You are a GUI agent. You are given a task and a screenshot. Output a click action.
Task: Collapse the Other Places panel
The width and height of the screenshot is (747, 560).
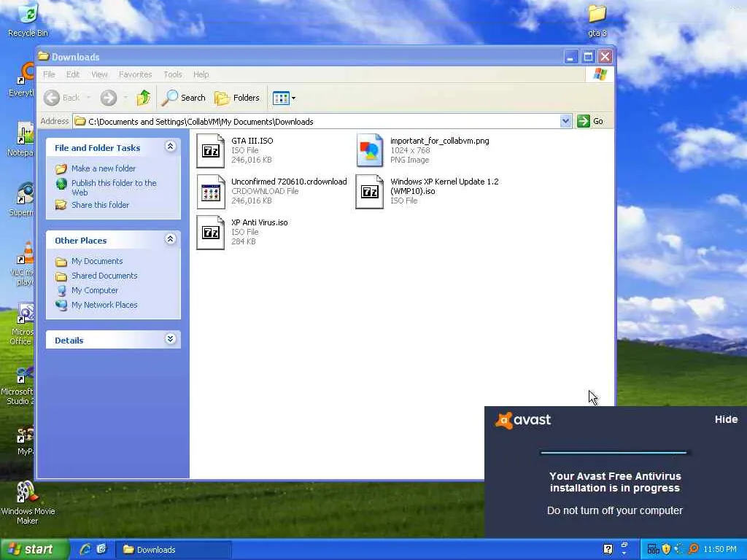[x=170, y=239]
